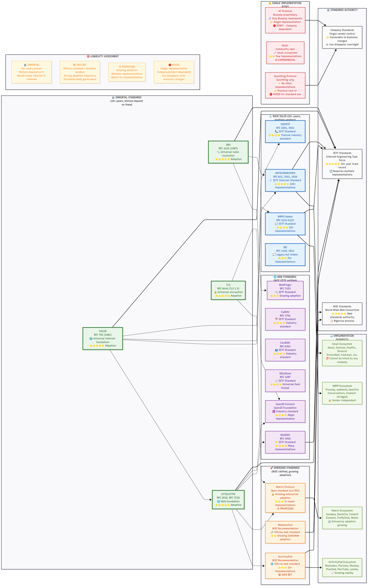The width and height of the screenshot is (369, 588).
Task: Click the TLS RFC 8446 node
Action: click(228, 290)
